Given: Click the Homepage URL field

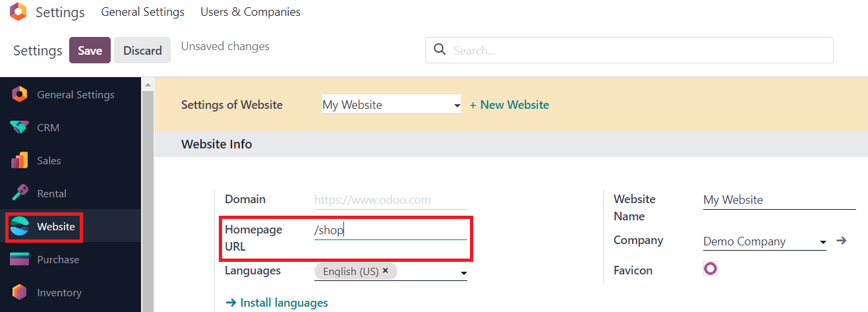Looking at the screenshot, I should tap(390, 230).
